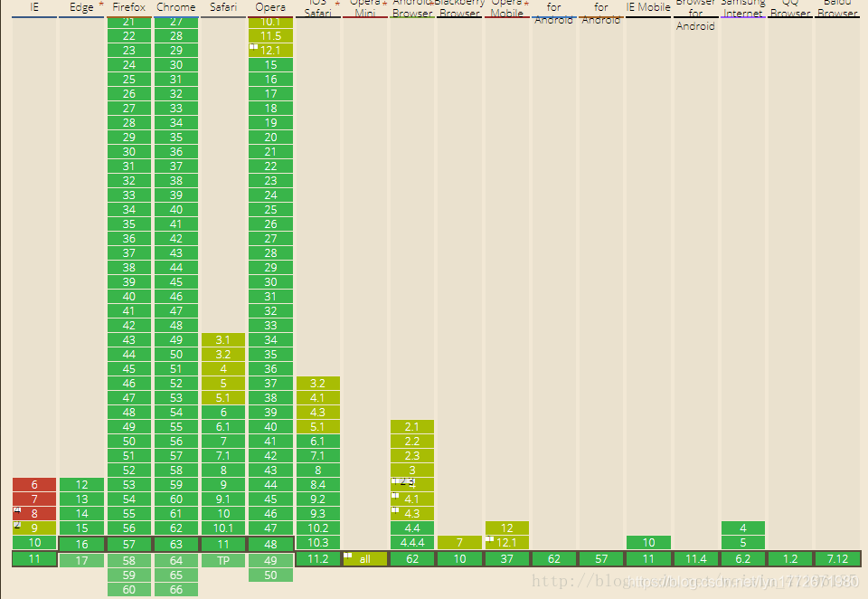Click the Safari 6.1 cell

(x=223, y=427)
